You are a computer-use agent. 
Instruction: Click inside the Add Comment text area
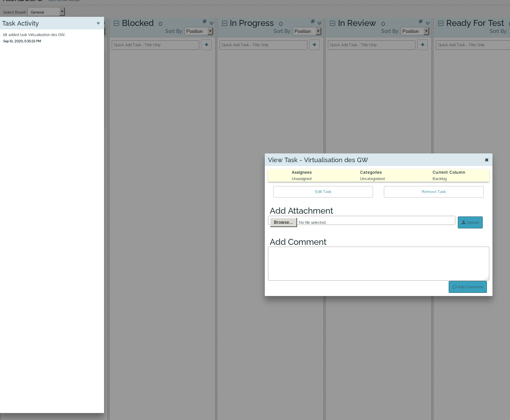pos(378,263)
